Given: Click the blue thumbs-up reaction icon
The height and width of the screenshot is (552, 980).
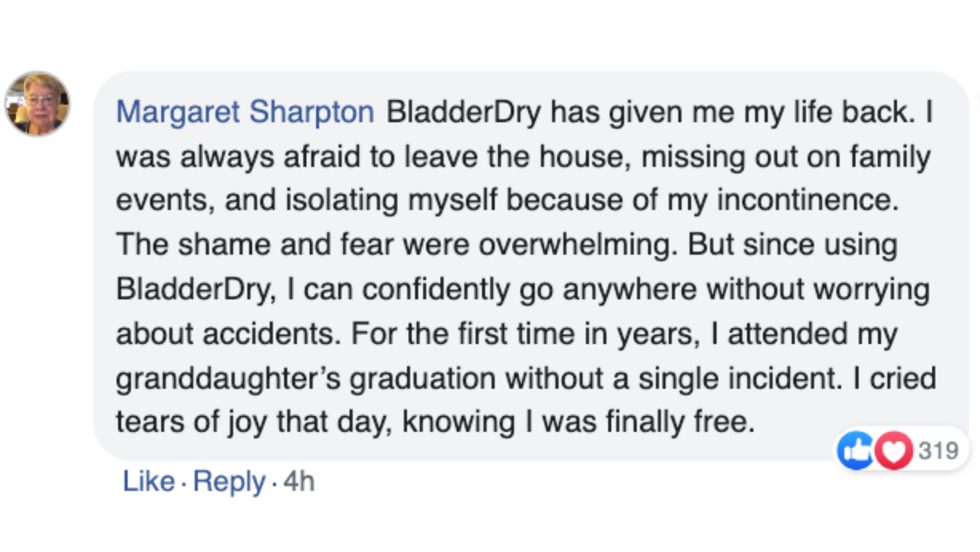Looking at the screenshot, I should [x=856, y=451].
